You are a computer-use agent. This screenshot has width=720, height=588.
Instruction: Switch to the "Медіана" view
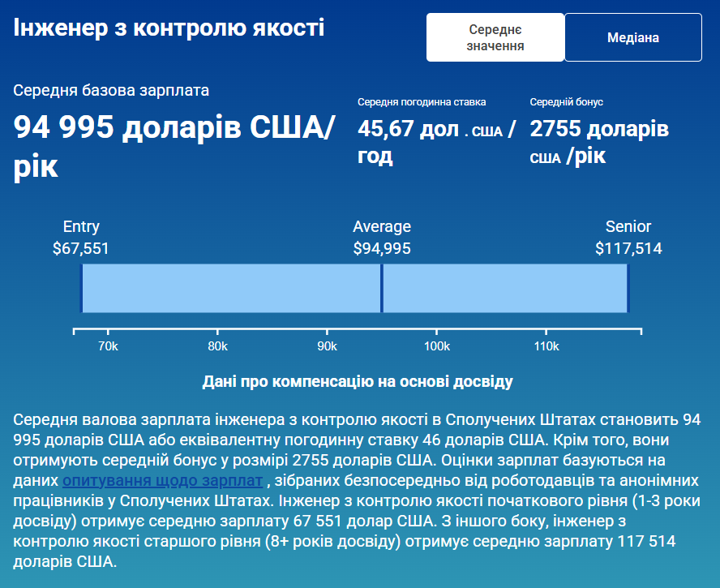coord(632,37)
